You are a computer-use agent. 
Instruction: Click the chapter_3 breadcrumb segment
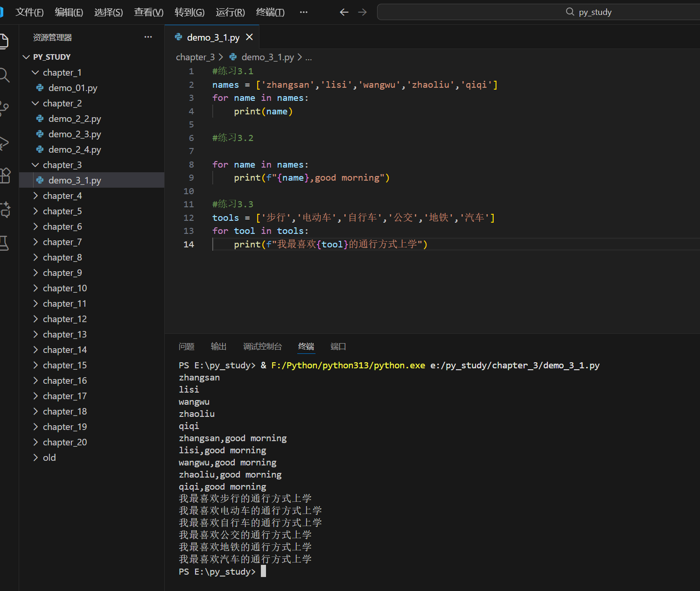[195, 57]
